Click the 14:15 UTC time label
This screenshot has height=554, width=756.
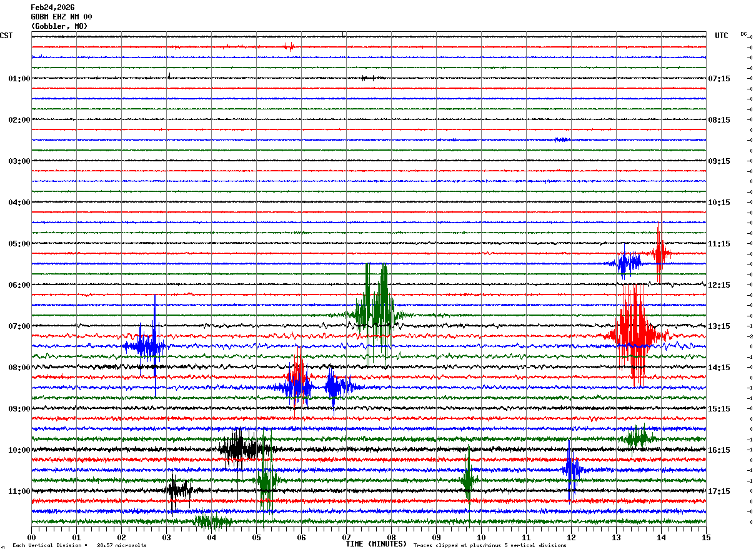719,368
